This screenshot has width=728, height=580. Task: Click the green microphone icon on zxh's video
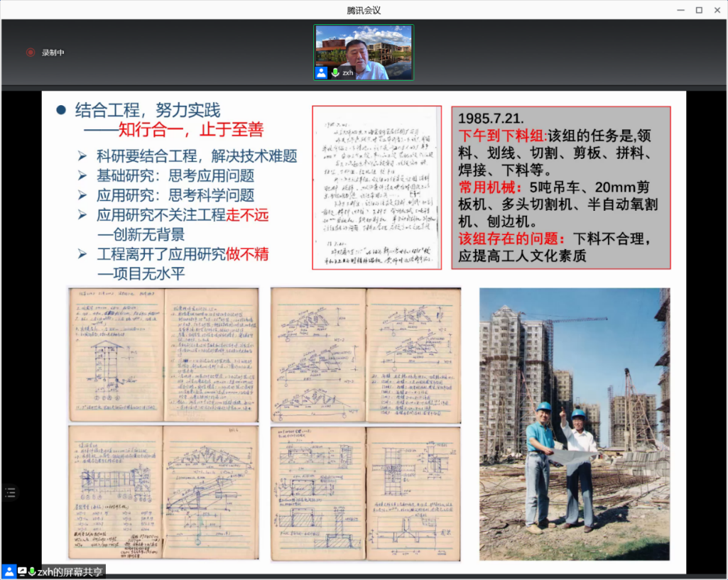[x=335, y=72]
